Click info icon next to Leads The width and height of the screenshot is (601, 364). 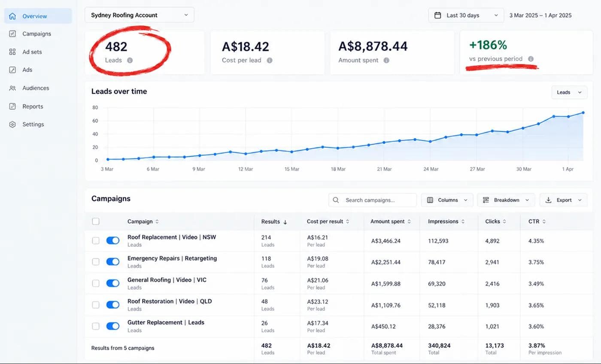130,61
